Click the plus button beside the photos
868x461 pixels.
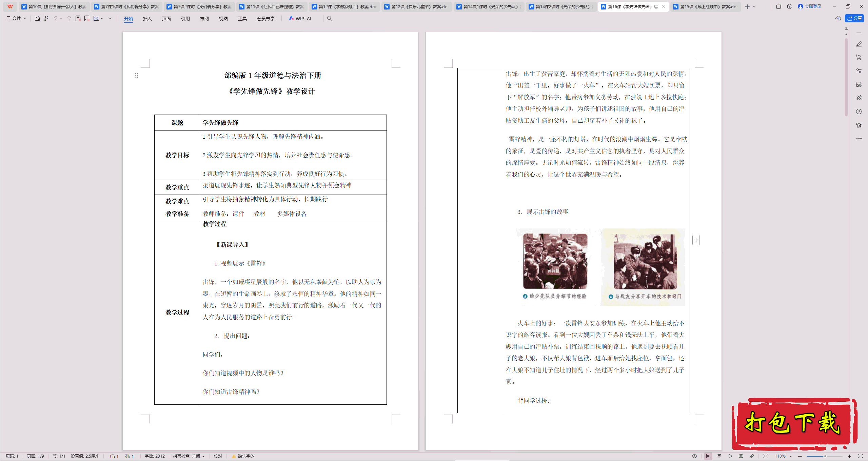click(696, 240)
